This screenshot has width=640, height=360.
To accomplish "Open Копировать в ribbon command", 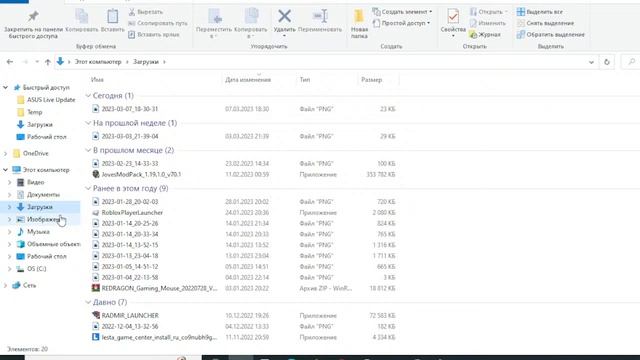I will click(250, 24).
